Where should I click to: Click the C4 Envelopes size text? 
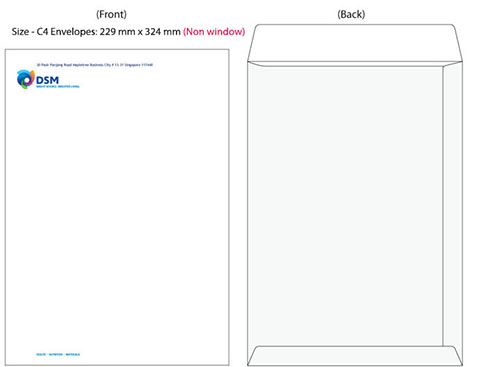click(x=67, y=32)
